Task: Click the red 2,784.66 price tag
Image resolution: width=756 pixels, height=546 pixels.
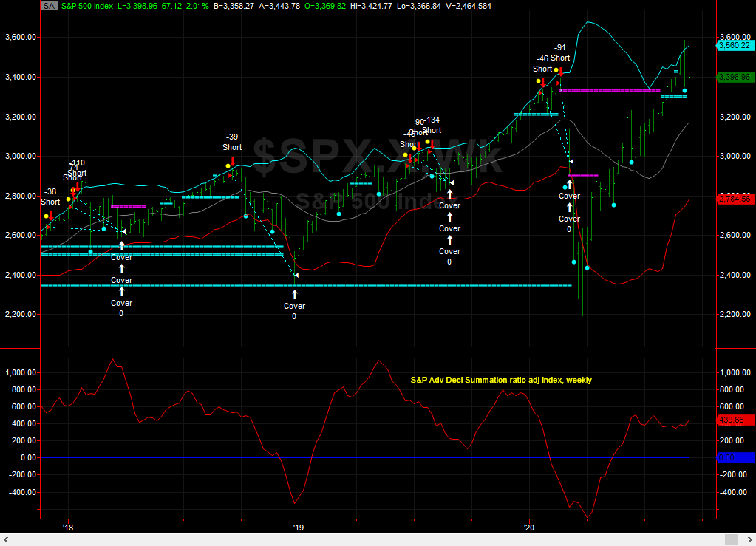Action: (735, 199)
